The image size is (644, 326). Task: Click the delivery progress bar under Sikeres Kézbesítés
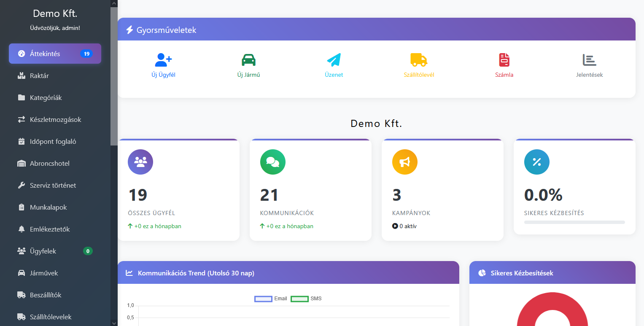click(574, 222)
